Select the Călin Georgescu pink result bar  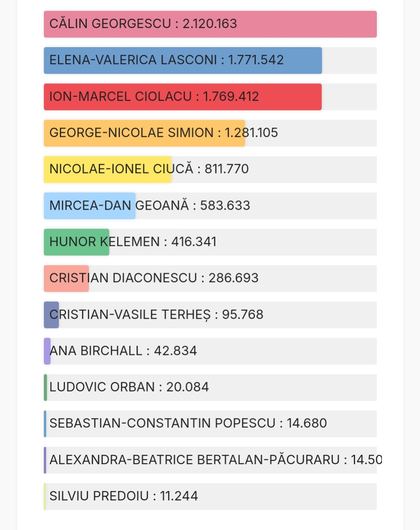[x=210, y=24]
